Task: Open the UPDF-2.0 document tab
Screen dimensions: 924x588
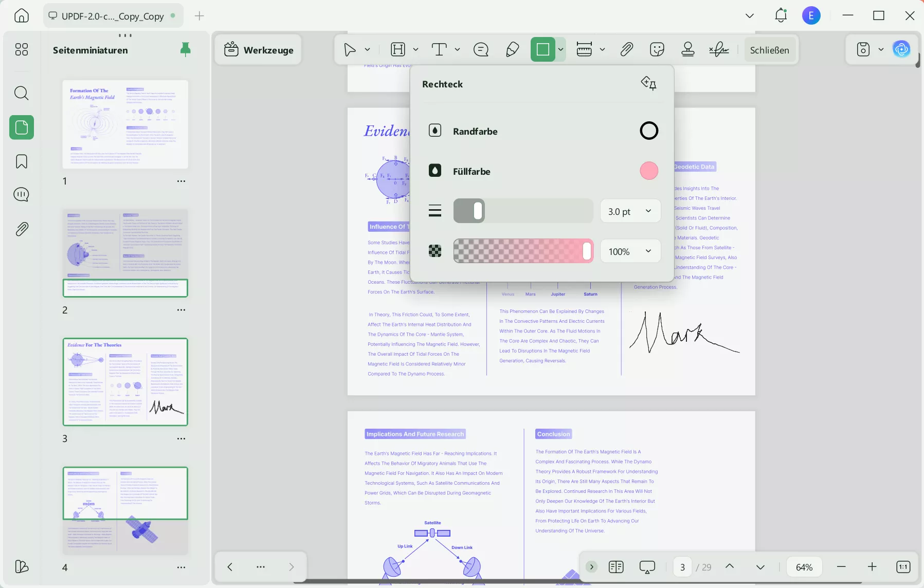Action: 112,16
